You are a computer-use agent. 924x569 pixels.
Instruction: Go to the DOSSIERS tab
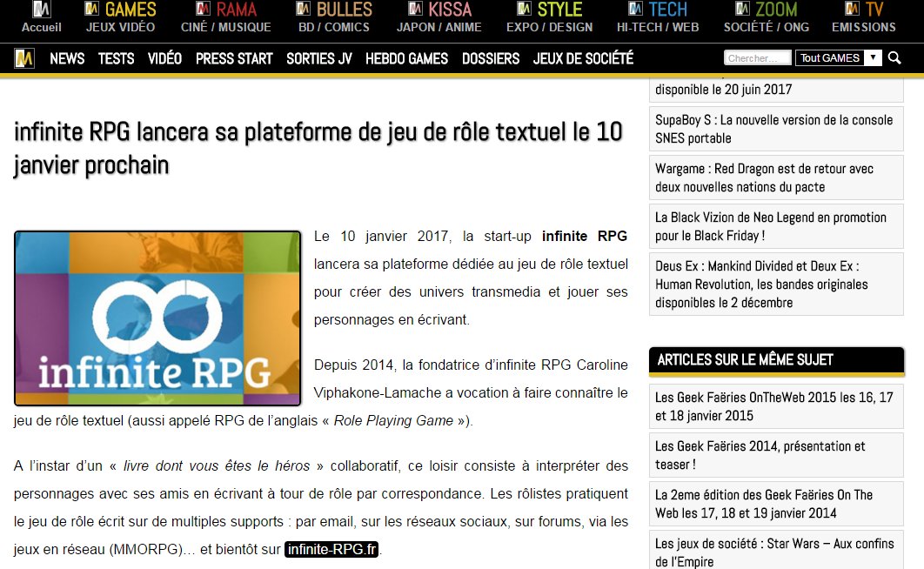coord(491,58)
